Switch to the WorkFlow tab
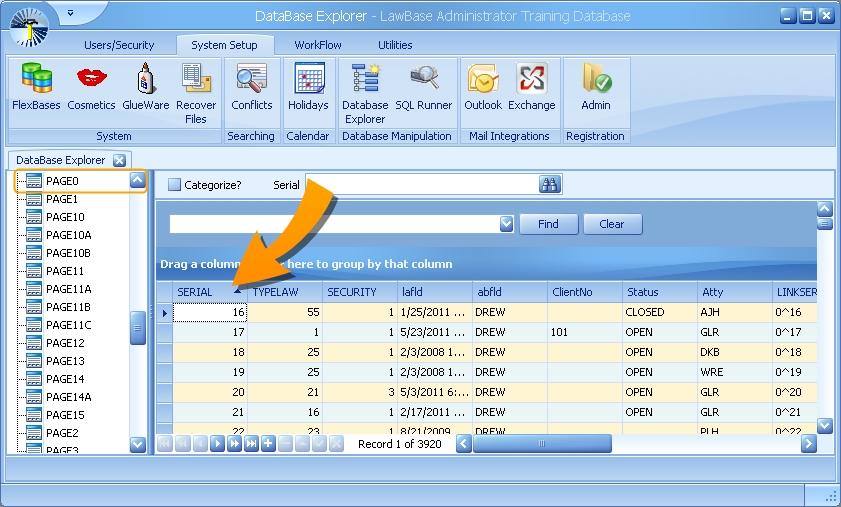This screenshot has width=841, height=507. point(318,45)
